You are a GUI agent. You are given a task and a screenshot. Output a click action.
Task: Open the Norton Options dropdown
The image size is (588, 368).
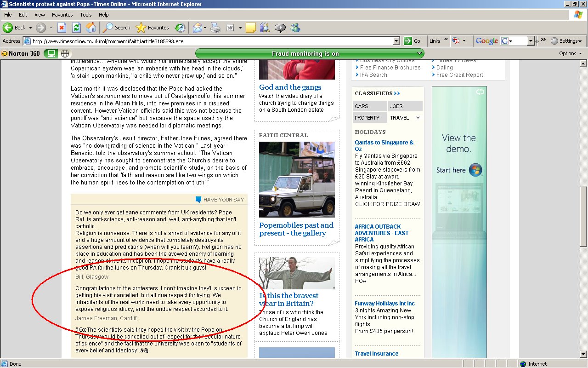tap(570, 53)
